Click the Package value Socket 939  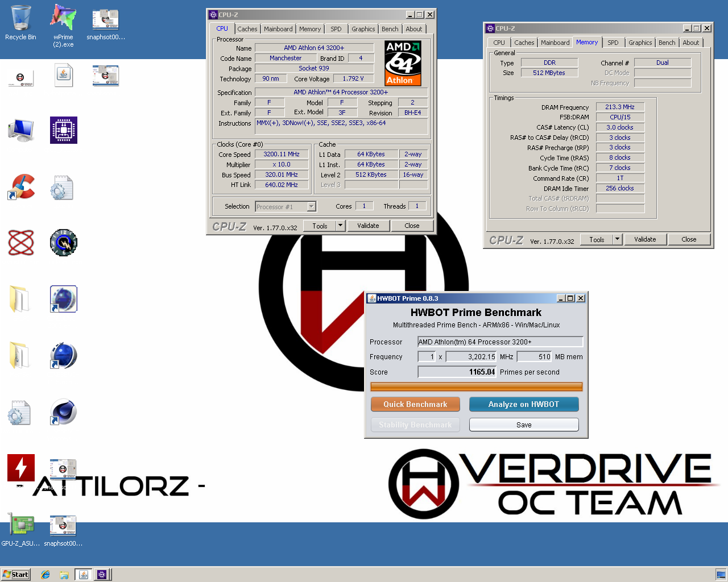(314, 68)
